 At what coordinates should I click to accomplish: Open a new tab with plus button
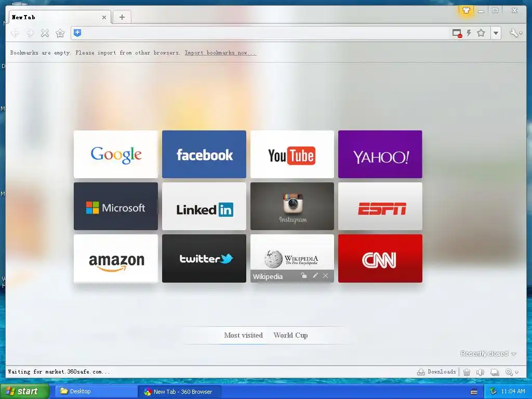click(x=122, y=17)
